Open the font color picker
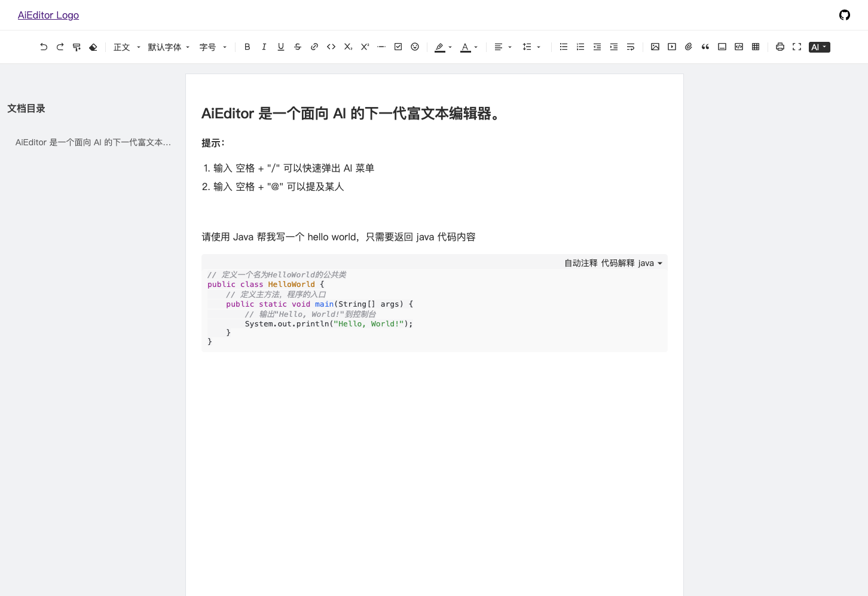 point(469,47)
